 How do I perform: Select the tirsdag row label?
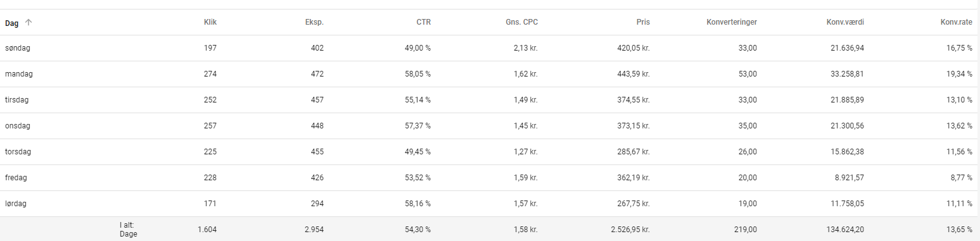17,100
